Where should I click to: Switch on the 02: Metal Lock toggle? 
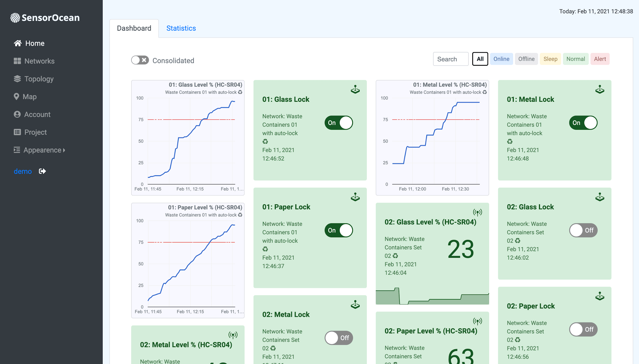click(338, 338)
